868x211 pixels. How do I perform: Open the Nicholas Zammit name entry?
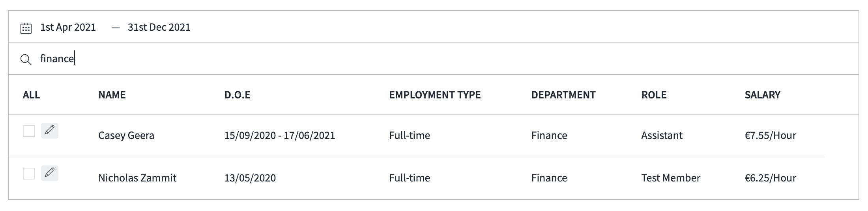click(x=137, y=178)
